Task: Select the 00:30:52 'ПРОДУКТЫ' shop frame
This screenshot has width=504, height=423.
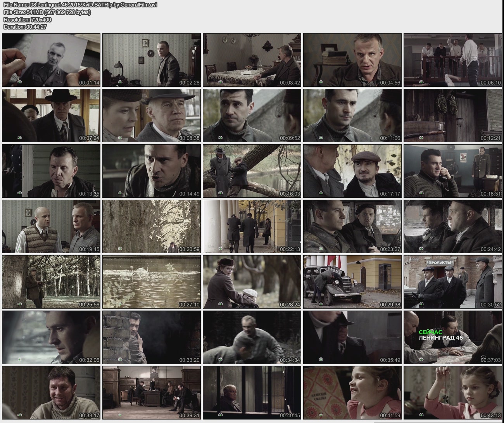Action: pos(452,281)
